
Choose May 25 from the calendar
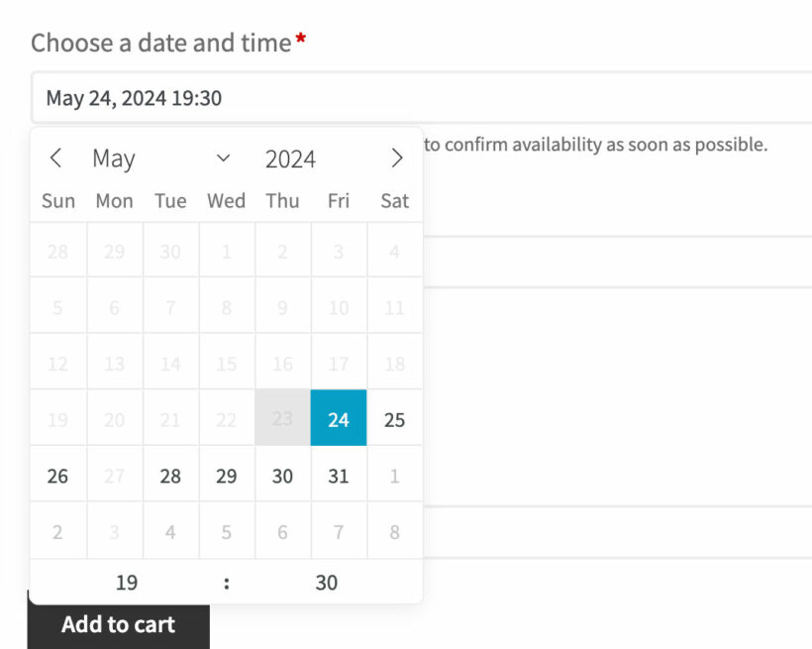(394, 418)
